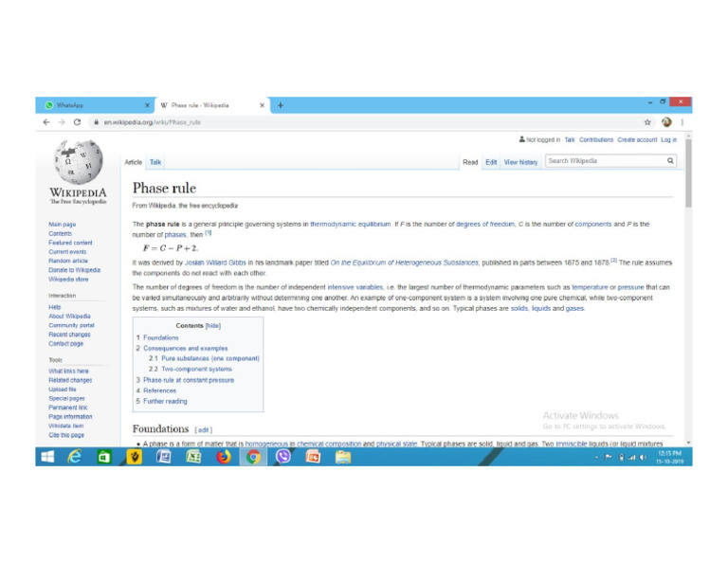
Task: Open the View history tab
Action: pos(520,162)
